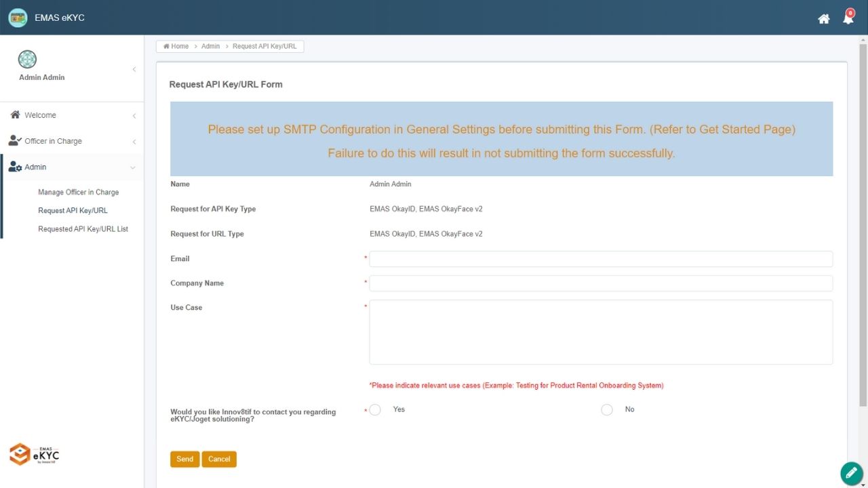Open the Welcome menu item
The height and width of the screenshot is (488, 868).
tap(72, 115)
